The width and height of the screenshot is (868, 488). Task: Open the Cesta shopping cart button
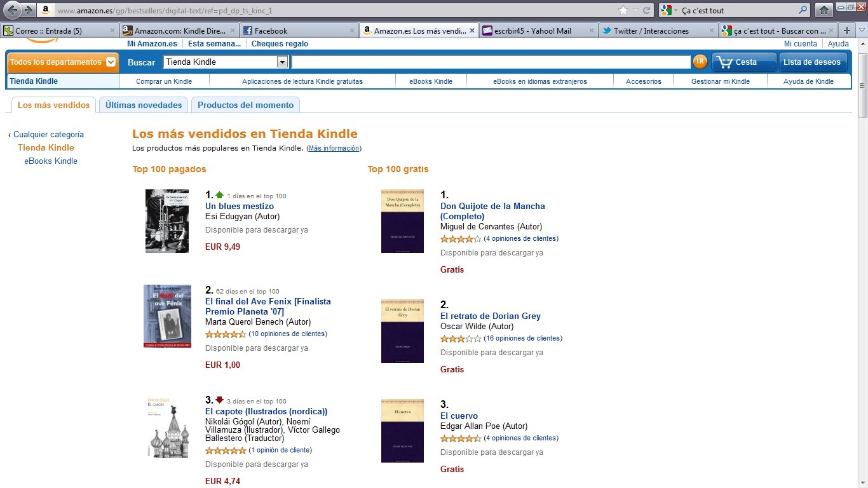point(744,62)
